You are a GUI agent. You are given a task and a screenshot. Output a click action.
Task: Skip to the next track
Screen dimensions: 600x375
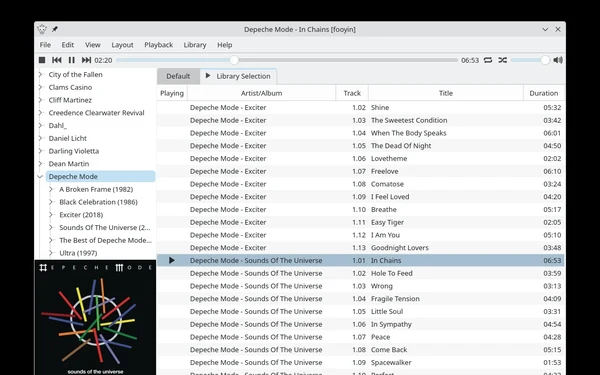click(86, 60)
